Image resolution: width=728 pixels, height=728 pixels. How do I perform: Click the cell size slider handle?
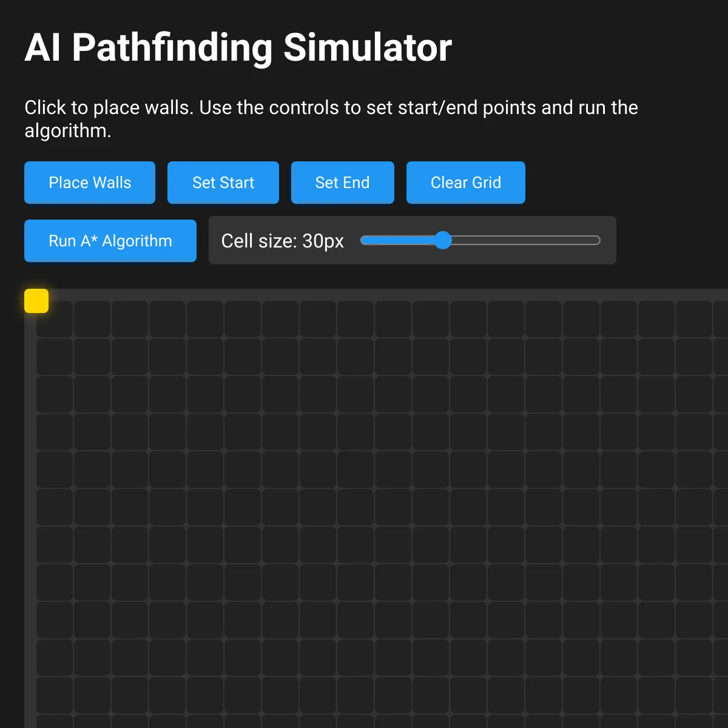pyautogui.click(x=443, y=240)
